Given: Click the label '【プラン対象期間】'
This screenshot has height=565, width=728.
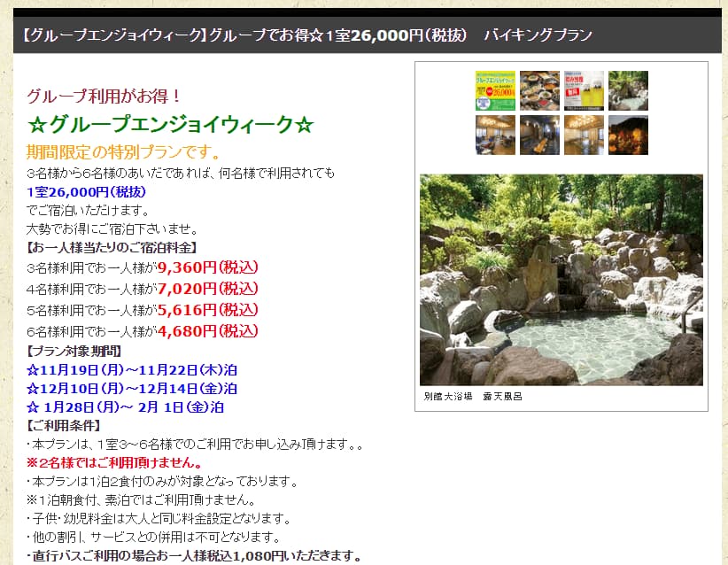Looking at the screenshot, I should click(x=74, y=351).
